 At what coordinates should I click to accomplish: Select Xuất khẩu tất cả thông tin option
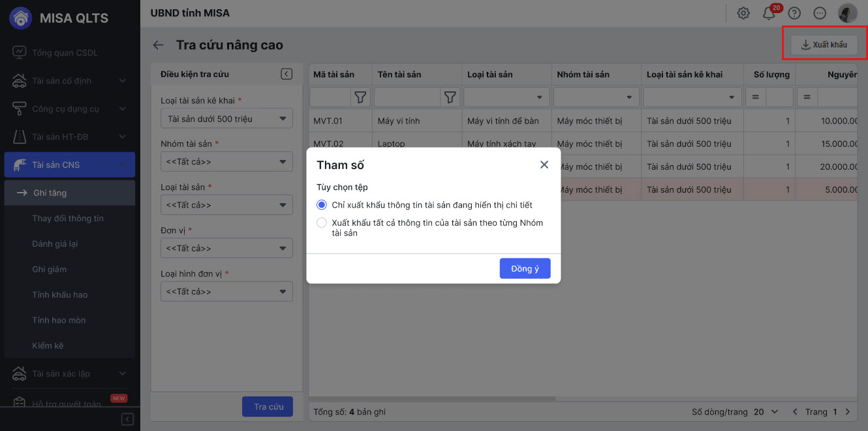pyautogui.click(x=321, y=223)
